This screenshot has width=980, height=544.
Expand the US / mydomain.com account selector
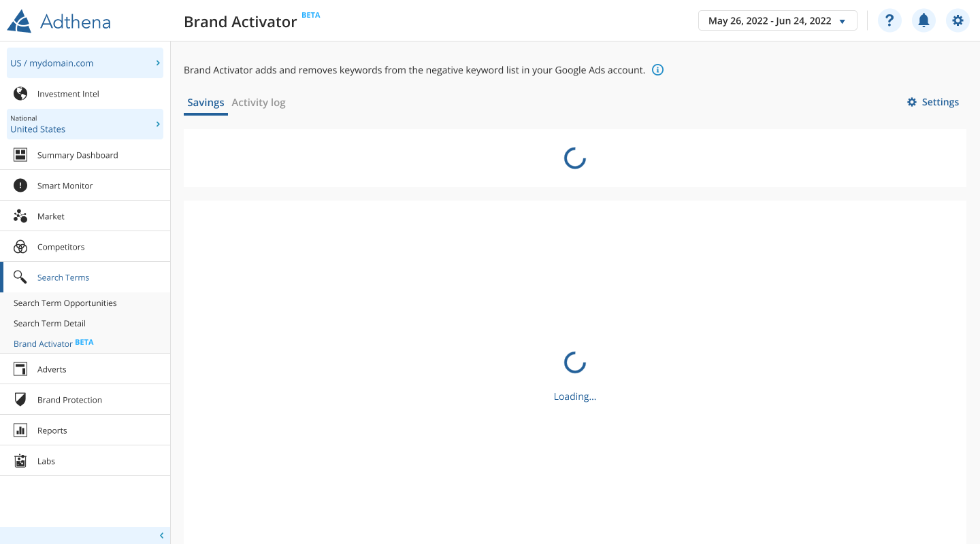pos(85,63)
